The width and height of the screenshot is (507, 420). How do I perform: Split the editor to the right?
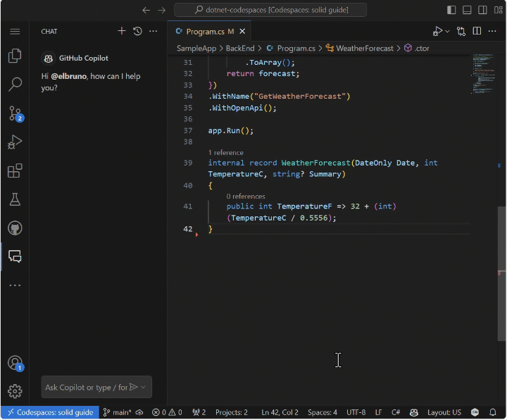tap(477, 31)
